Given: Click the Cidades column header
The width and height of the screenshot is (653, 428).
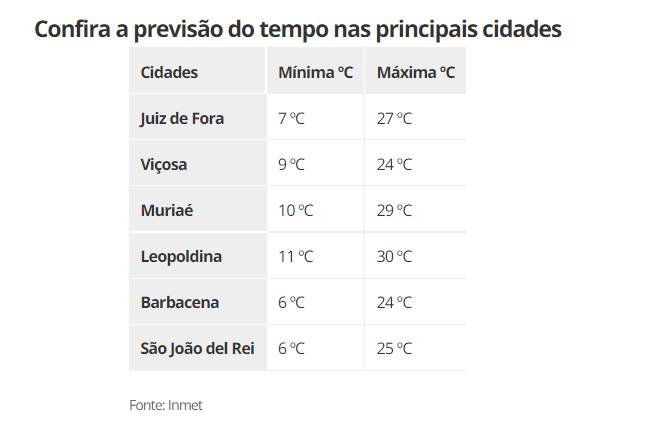Looking at the screenshot, I should click(x=170, y=72).
